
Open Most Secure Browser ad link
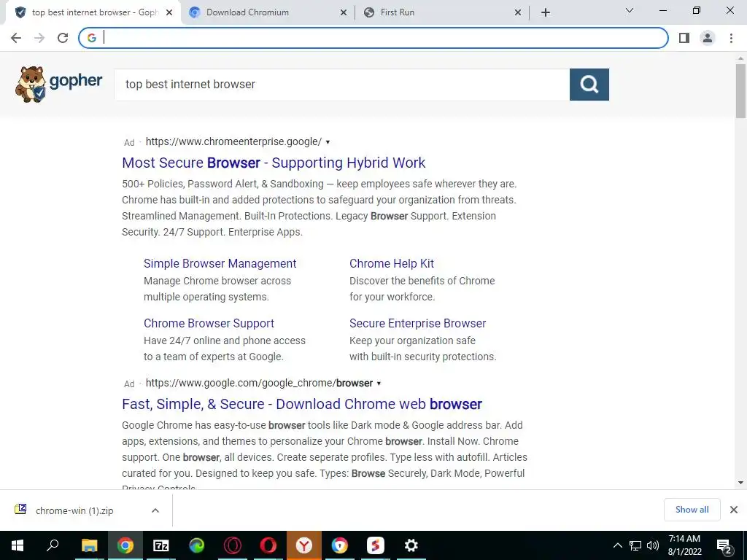click(x=274, y=163)
